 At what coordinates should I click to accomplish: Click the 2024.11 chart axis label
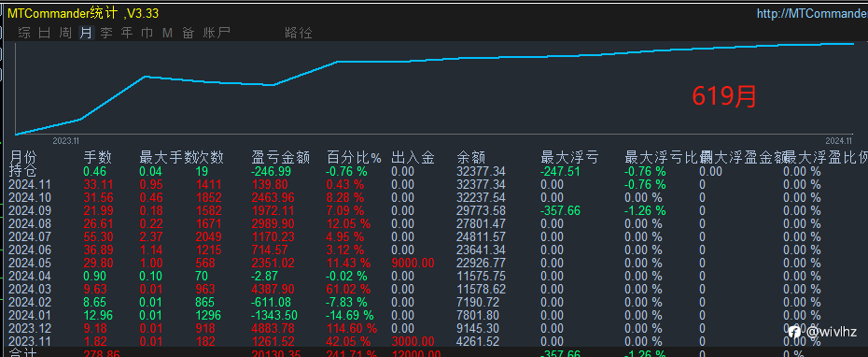838,141
